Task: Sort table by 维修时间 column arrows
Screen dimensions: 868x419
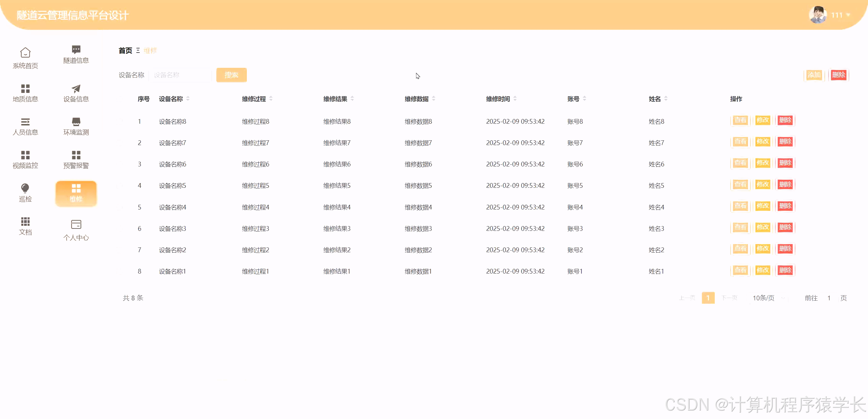Action: (x=515, y=99)
